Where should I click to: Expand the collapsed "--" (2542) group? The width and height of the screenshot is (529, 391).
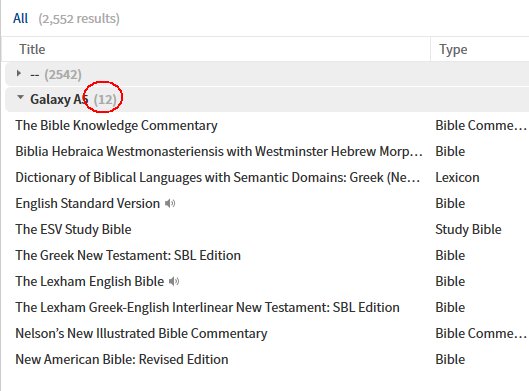[19, 74]
